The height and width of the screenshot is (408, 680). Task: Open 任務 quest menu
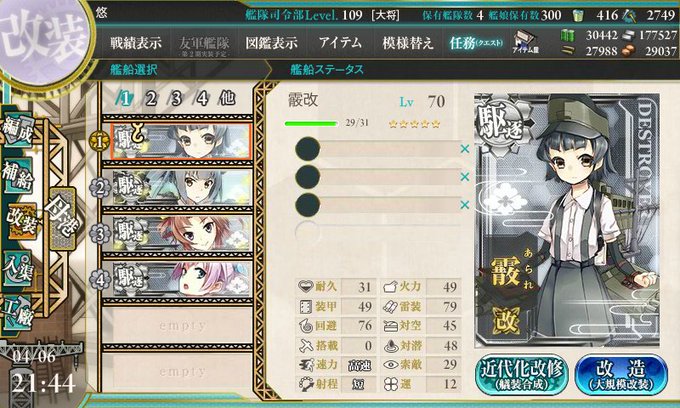click(476, 43)
